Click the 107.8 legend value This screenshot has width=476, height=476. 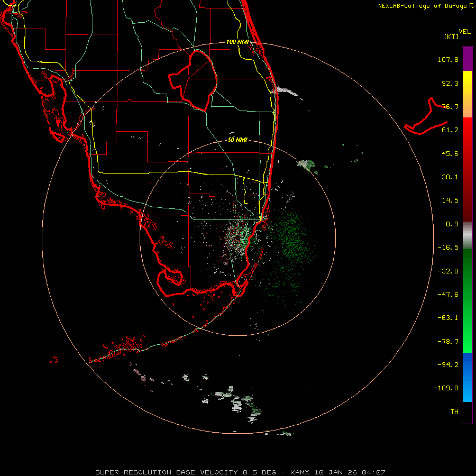click(x=448, y=59)
